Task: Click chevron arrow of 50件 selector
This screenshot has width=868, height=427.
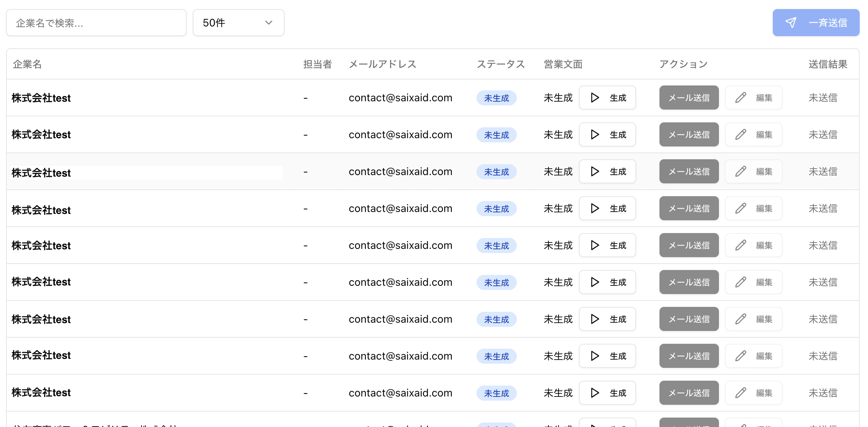Action: 268,23
